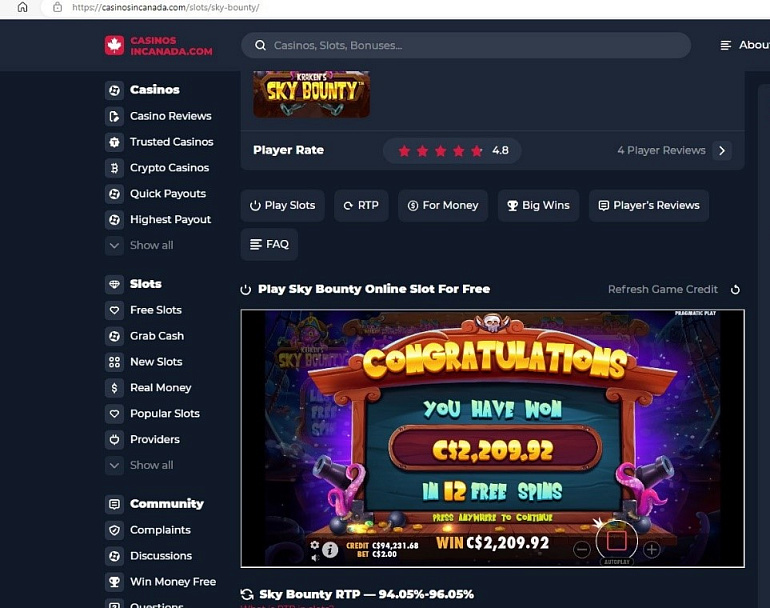
Task: Open the browser home icon
Action: (23, 7)
